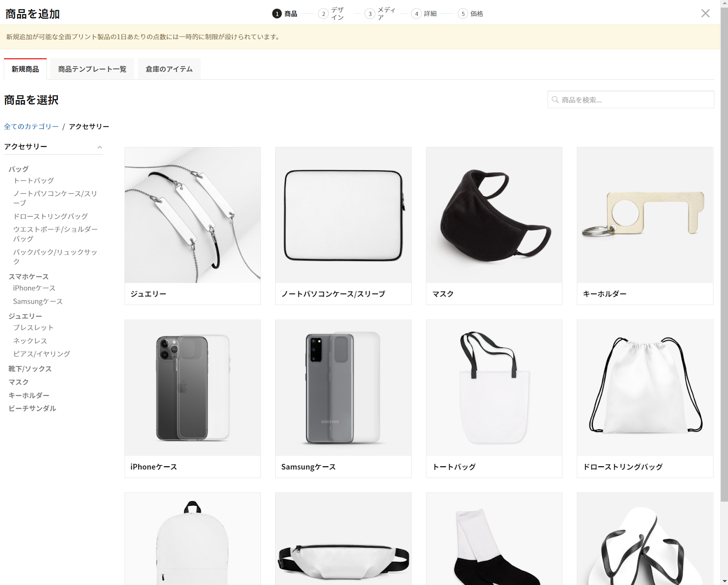This screenshot has height=585, width=728.
Task: Open トートバッグ in sidebar
Action: click(x=34, y=181)
